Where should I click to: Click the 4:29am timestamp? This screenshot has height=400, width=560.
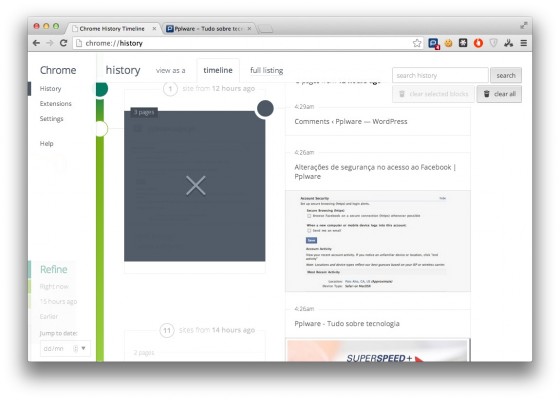click(x=304, y=106)
